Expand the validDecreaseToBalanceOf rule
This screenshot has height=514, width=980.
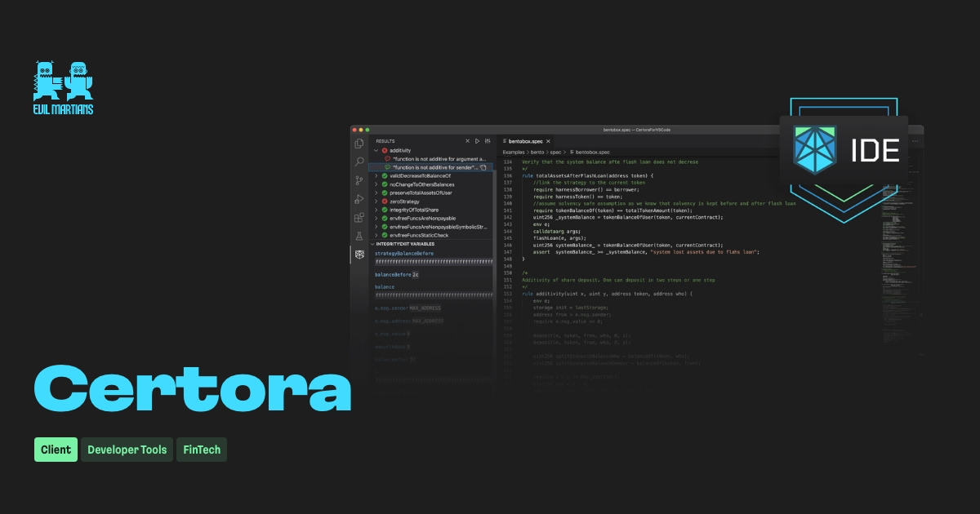(376, 175)
